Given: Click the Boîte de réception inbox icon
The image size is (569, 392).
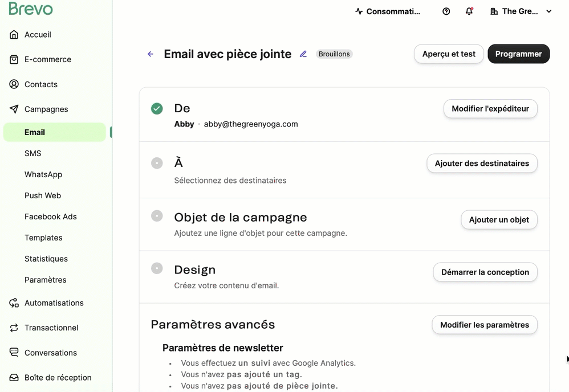Looking at the screenshot, I should 14,378.
